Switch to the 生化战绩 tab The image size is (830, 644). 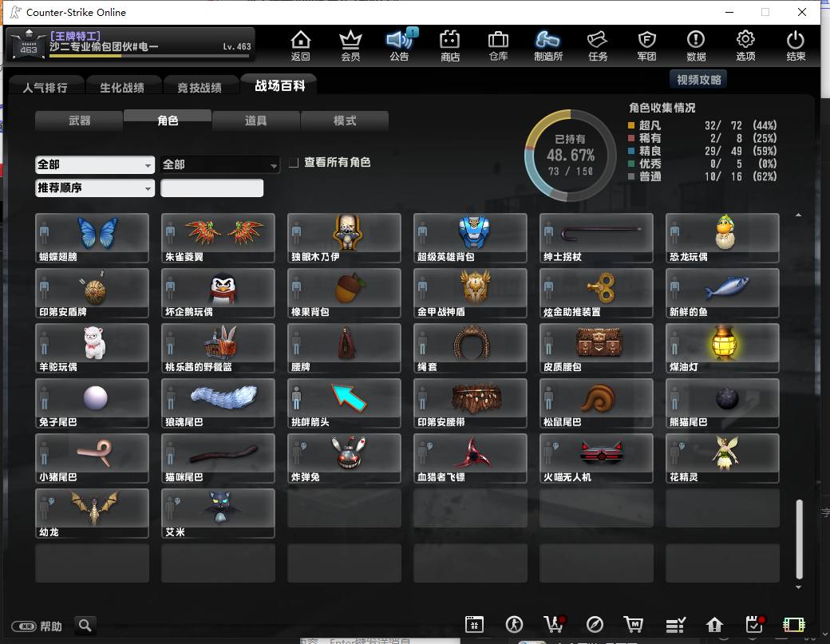(122, 87)
